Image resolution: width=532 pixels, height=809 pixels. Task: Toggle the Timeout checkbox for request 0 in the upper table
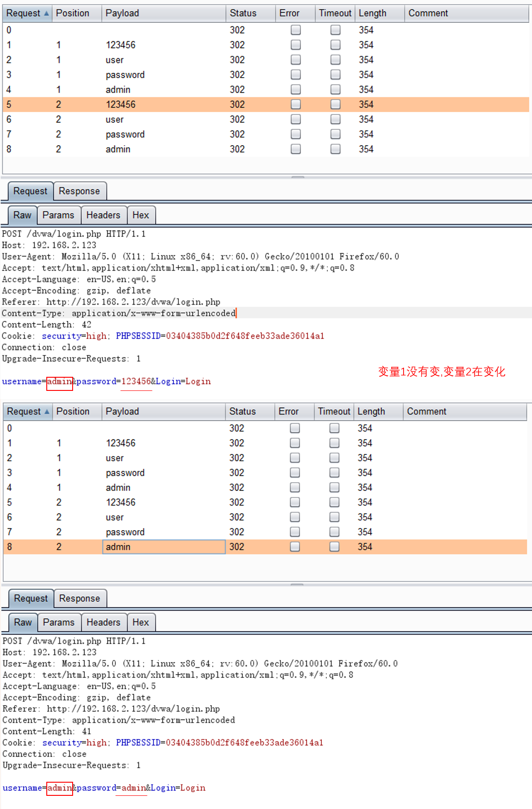[335, 30]
